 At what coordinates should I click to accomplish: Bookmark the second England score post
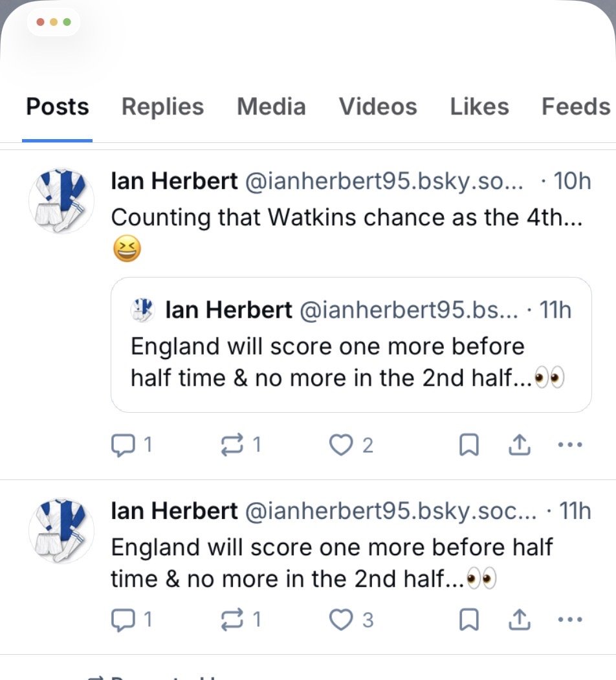click(x=468, y=620)
